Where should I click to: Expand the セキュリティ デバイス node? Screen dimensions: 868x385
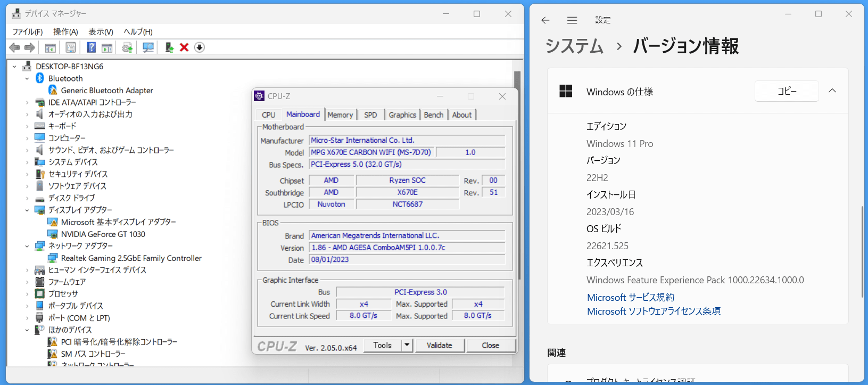tap(27, 174)
